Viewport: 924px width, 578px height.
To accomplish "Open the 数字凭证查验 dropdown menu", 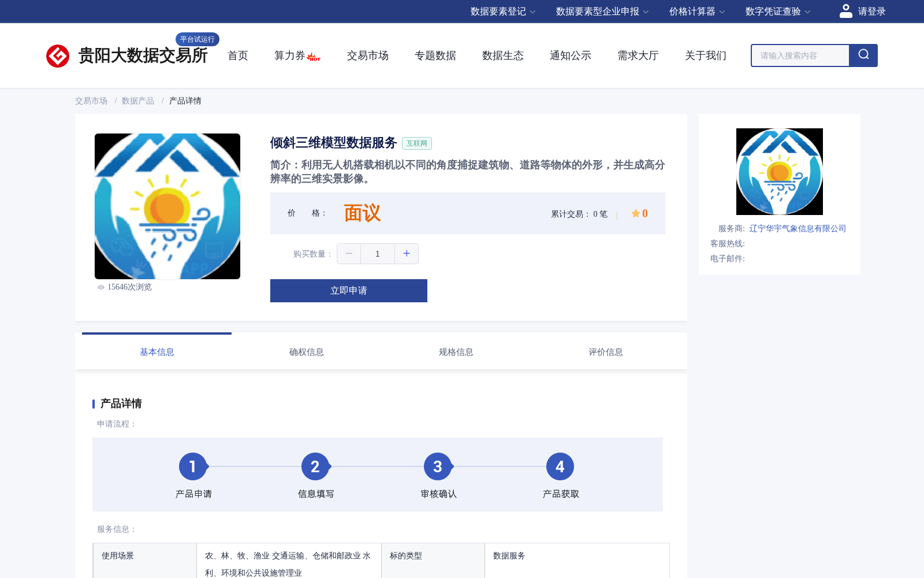I will [x=778, y=12].
